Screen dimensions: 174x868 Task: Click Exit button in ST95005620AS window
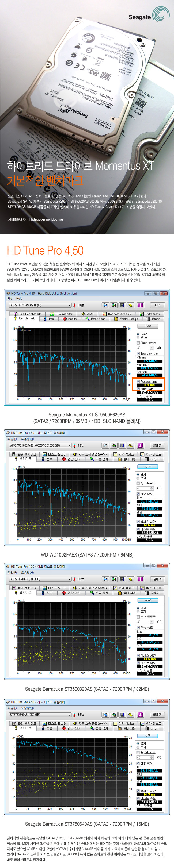click(157, 305)
